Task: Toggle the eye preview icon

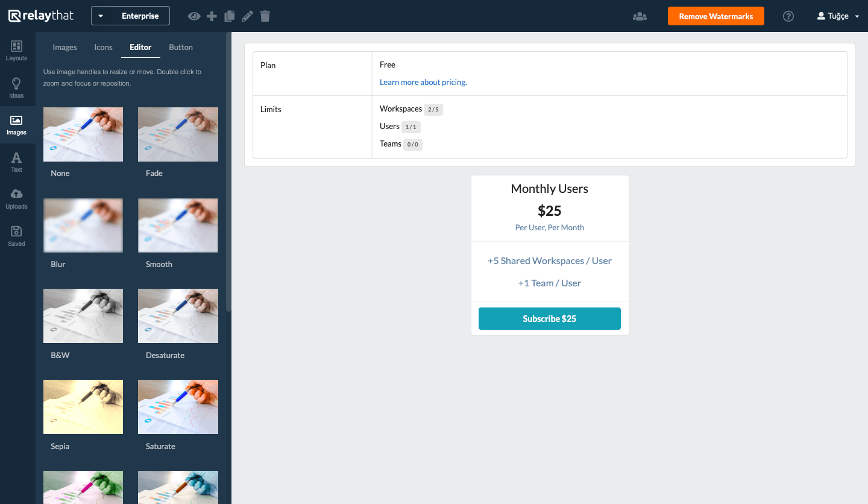Action: 193,16
